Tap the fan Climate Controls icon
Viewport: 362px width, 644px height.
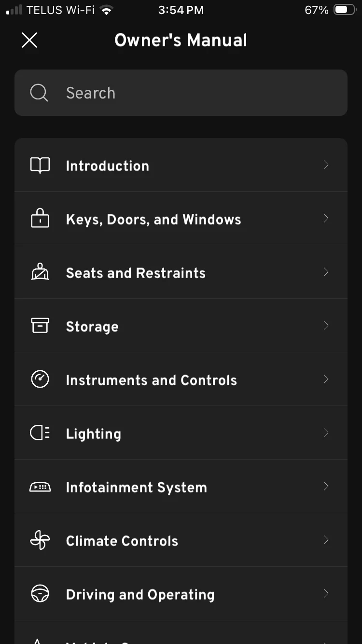40,541
